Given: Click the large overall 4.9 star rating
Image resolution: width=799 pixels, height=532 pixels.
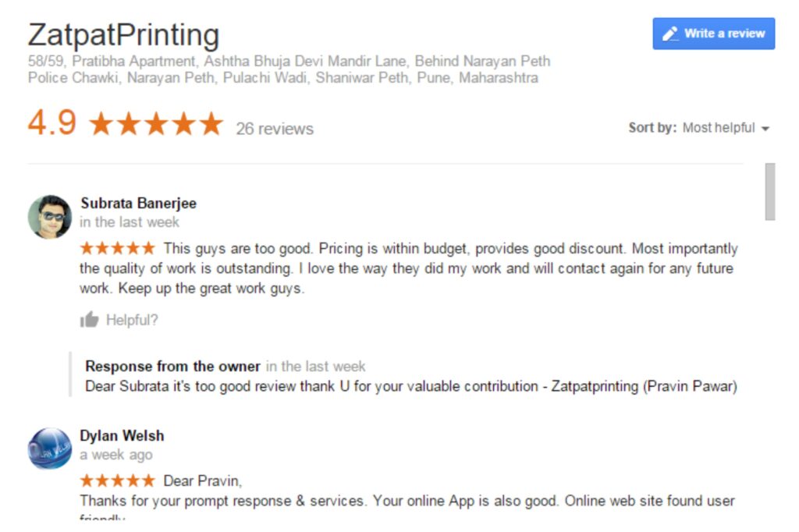Looking at the screenshot, I should [156, 125].
